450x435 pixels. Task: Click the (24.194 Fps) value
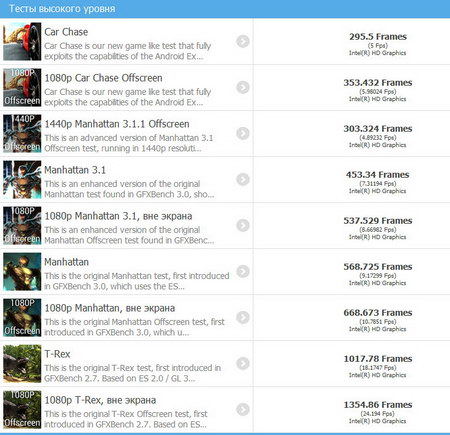point(378,414)
